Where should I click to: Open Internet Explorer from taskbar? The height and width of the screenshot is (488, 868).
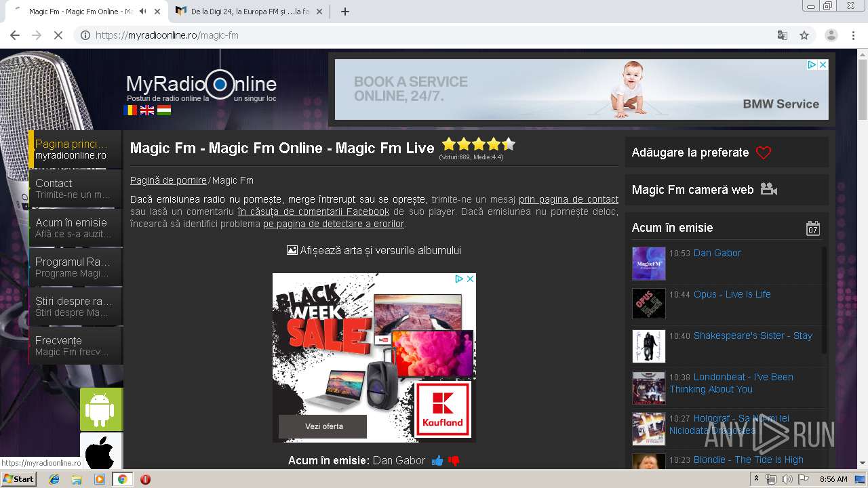coord(54,479)
